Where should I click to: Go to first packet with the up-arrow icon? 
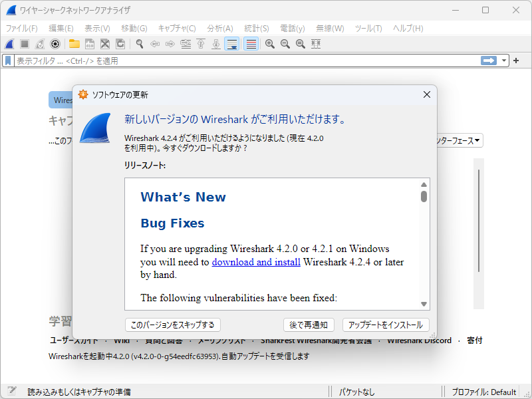click(x=201, y=44)
